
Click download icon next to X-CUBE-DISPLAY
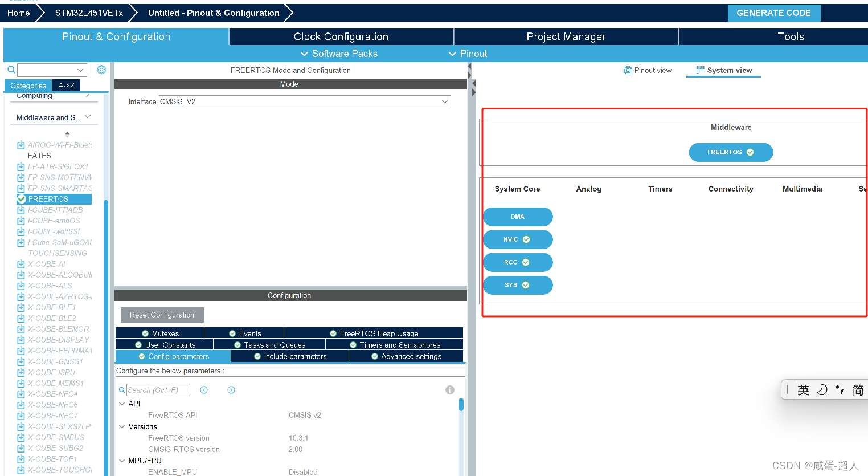point(21,340)
